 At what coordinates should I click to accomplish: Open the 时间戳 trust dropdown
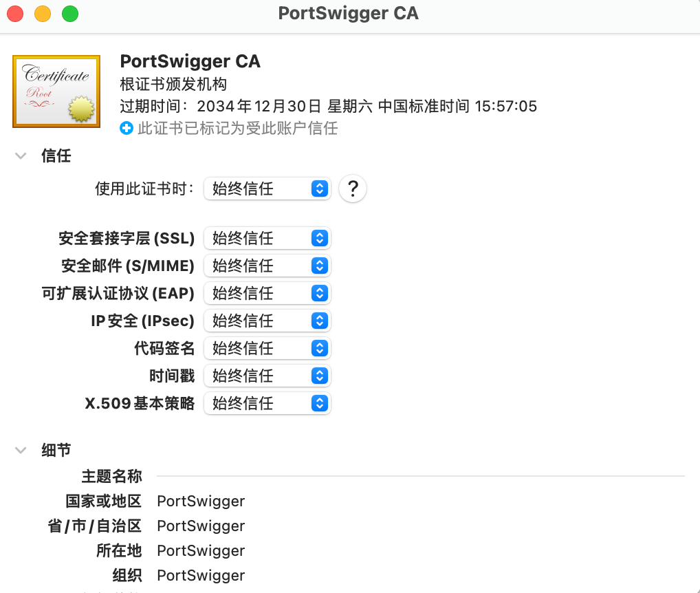point(267,376)
